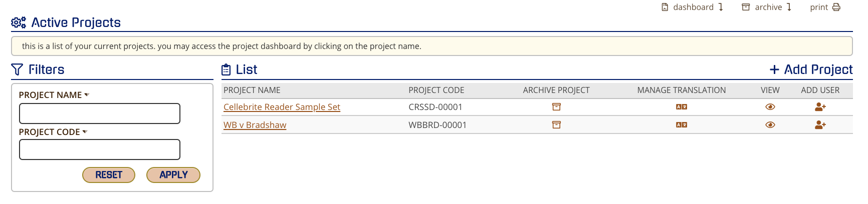
Task: Archive the Cellebrite Reader Sample Set project
Action: pyautogui.click(x=556, y=107)
